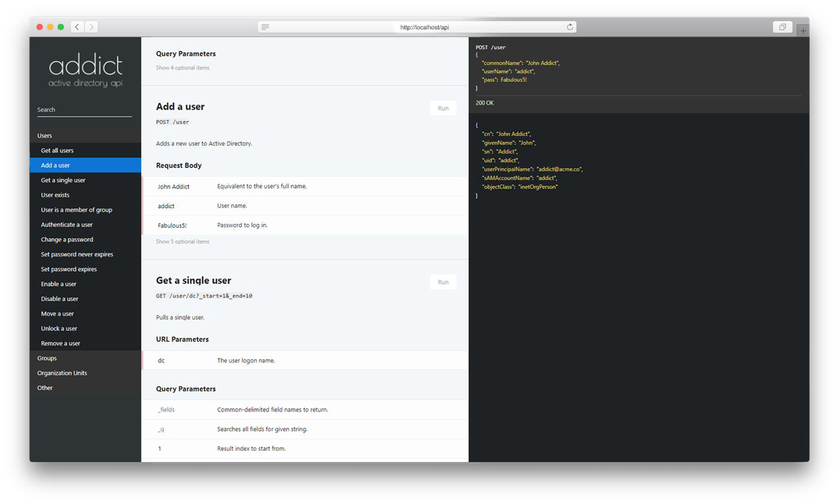Reload the page via the refresh icon
This screenshot has width=839, height=504.
[569, 26]
